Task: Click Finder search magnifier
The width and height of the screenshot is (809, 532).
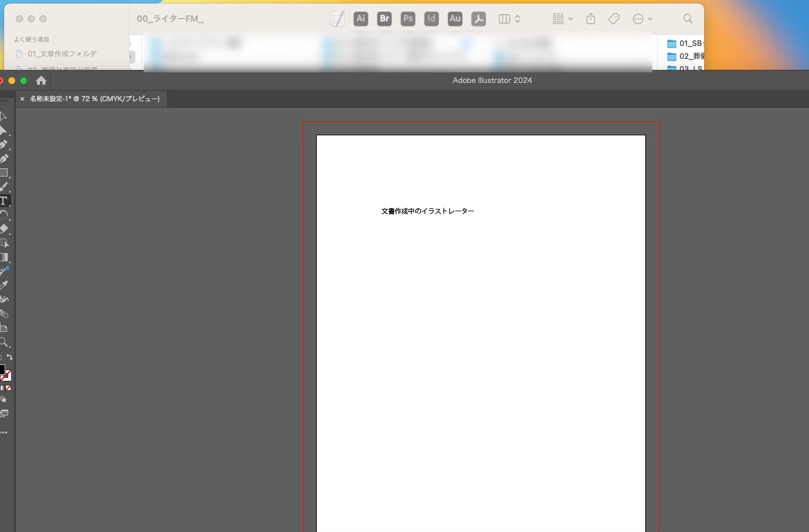Action: point(688,19)
